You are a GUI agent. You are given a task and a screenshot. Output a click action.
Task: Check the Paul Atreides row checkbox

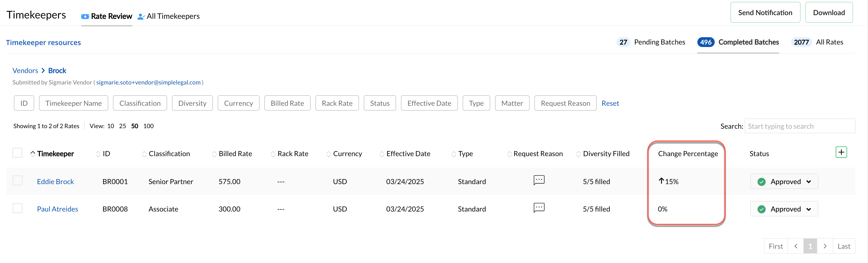[18, 208]
